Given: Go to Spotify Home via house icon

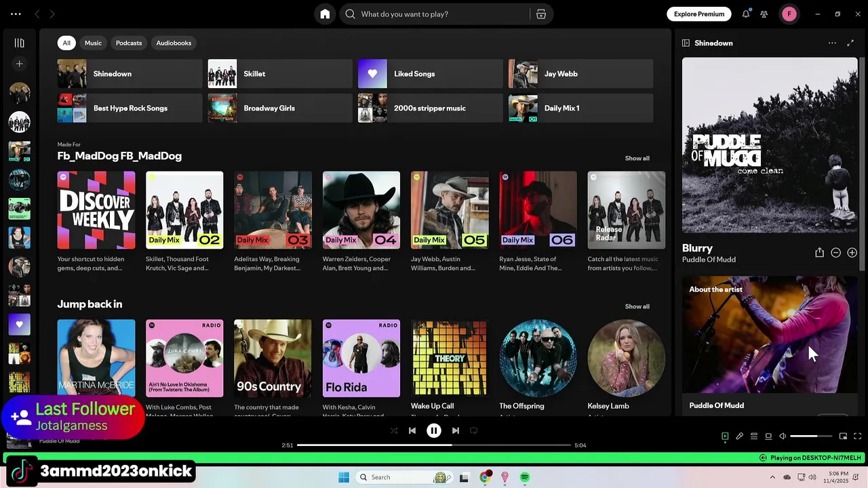Looking at the screenshot, I should [x=325, y=14].
